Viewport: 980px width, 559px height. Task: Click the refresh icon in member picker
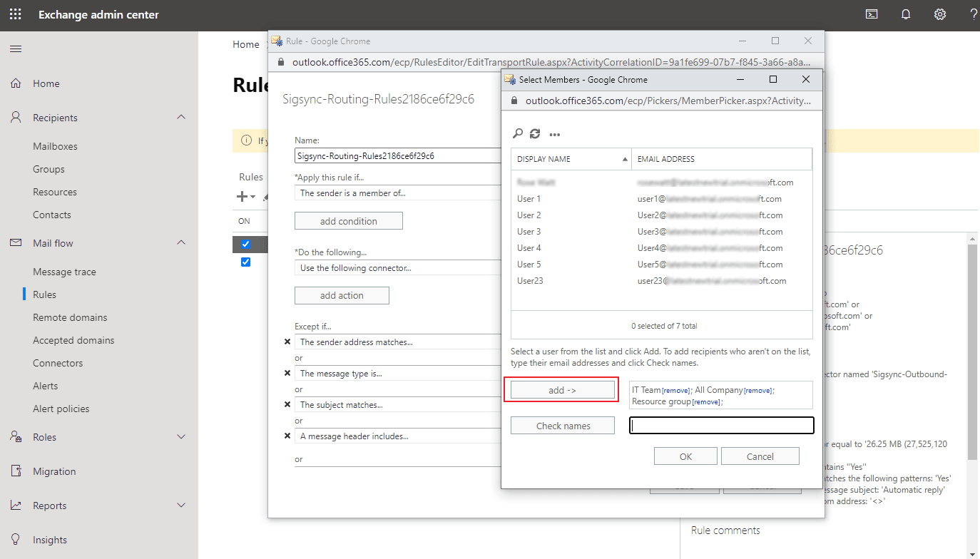click(x=535, y=133)
